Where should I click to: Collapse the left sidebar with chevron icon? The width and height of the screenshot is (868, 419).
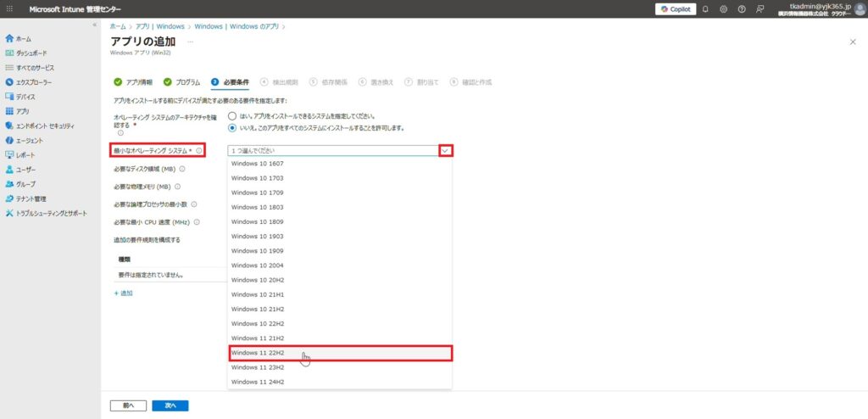[94, 25]
